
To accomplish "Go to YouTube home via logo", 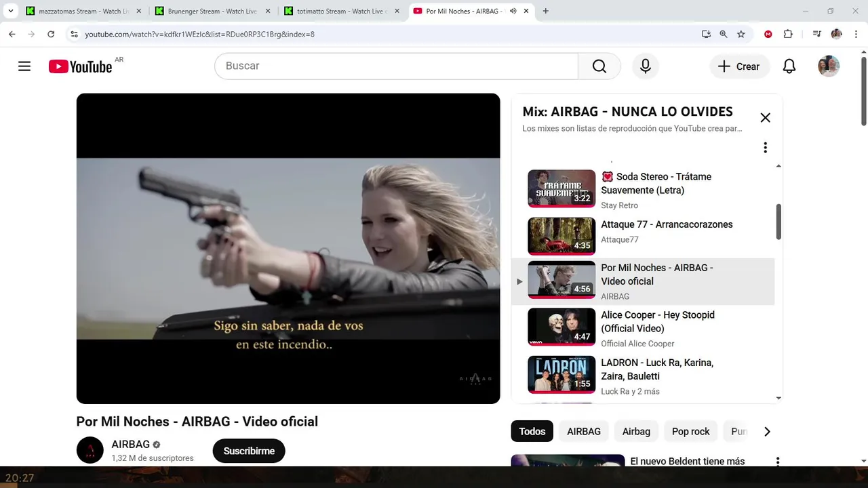I will click(x=80, y=66).
